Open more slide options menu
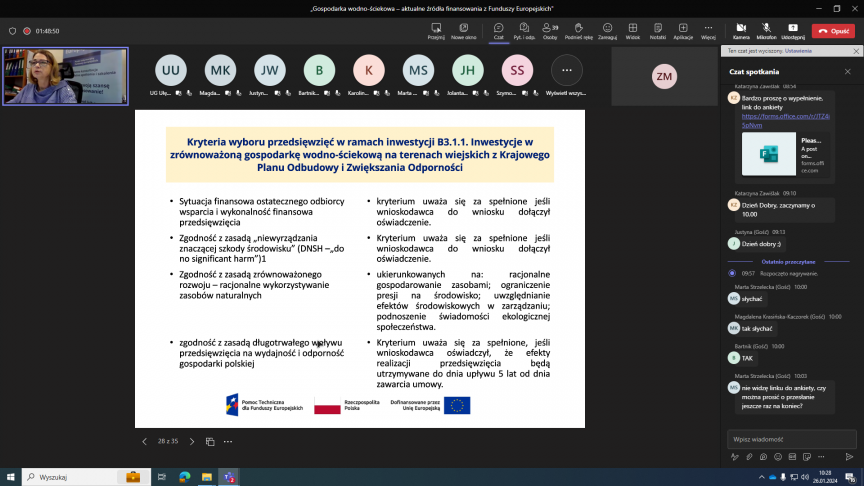Viewport: 864px width, 486px height. [228, 441]
